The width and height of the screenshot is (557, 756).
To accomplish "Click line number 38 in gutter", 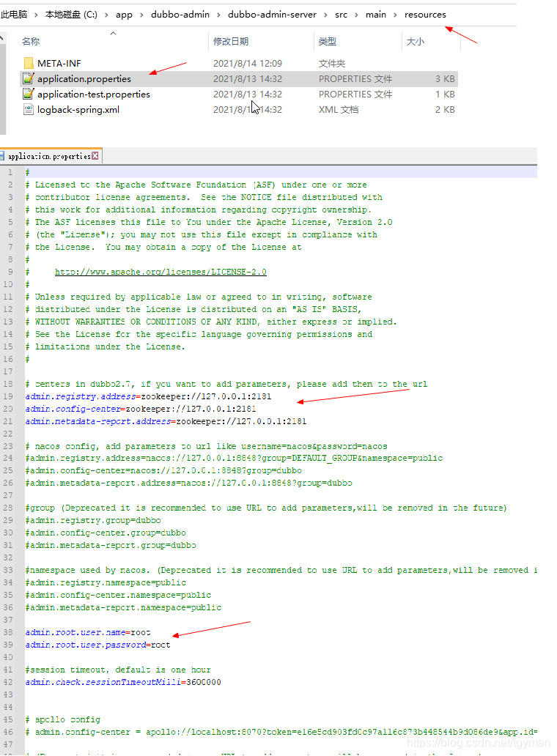I will coord(8,632).
